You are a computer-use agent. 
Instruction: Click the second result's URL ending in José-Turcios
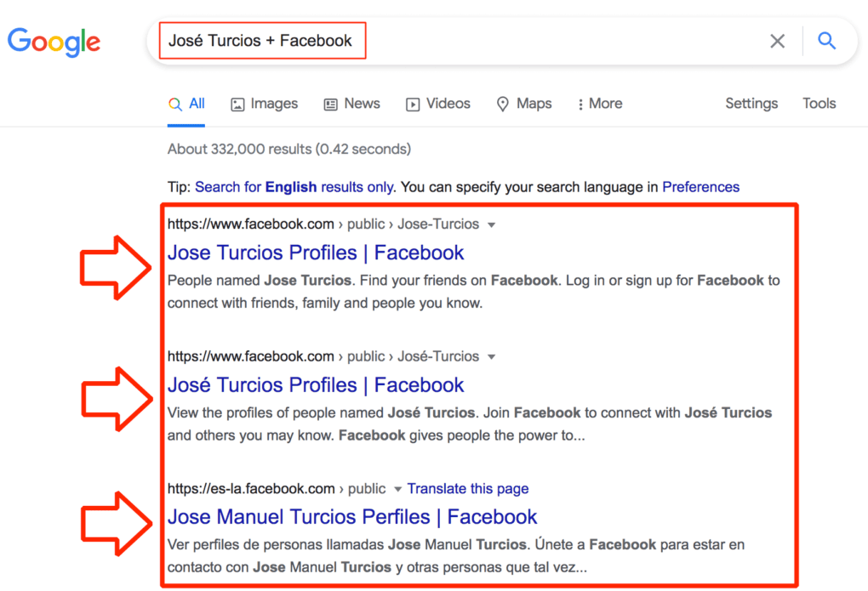[x=323, y=356]
